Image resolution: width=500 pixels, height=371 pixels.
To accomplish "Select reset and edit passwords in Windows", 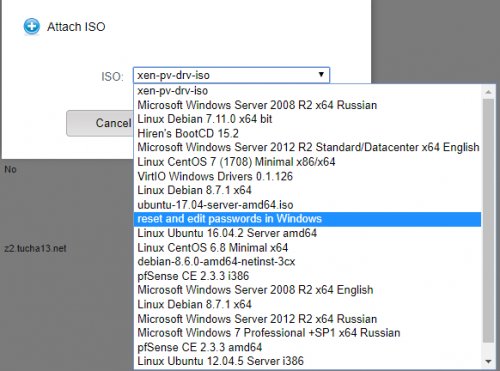I will pyautogui.click(x=307, y=219).
